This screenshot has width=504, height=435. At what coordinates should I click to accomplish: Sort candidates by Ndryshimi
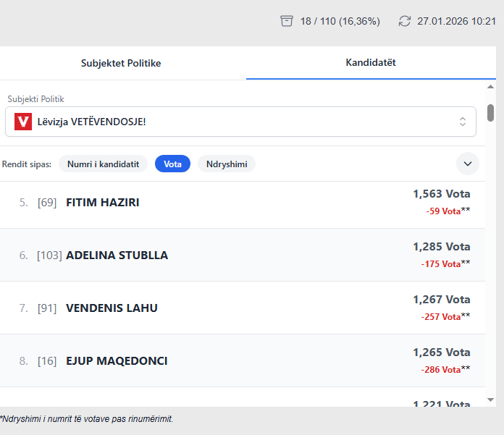coord(227,164)
